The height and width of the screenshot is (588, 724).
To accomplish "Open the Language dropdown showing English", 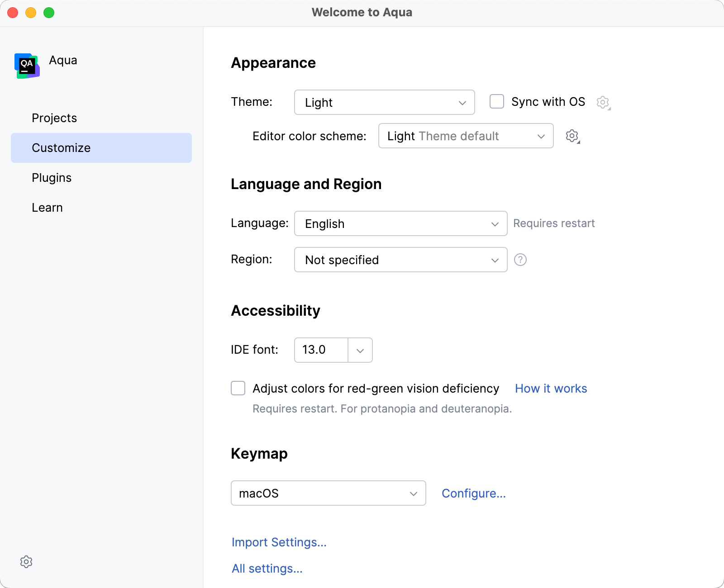I will tap(400, 223).
